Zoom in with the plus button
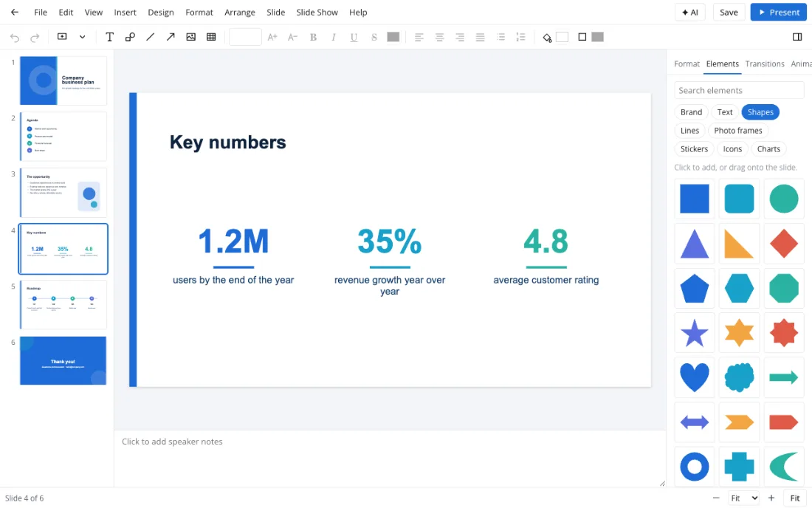Viewport: 812px width, 508px height. 771,498
